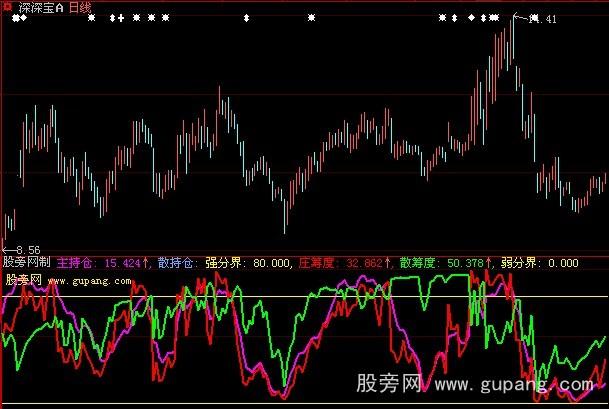
Task: Click the lone diamond marker above the chart middle
Action: (246, 18)
